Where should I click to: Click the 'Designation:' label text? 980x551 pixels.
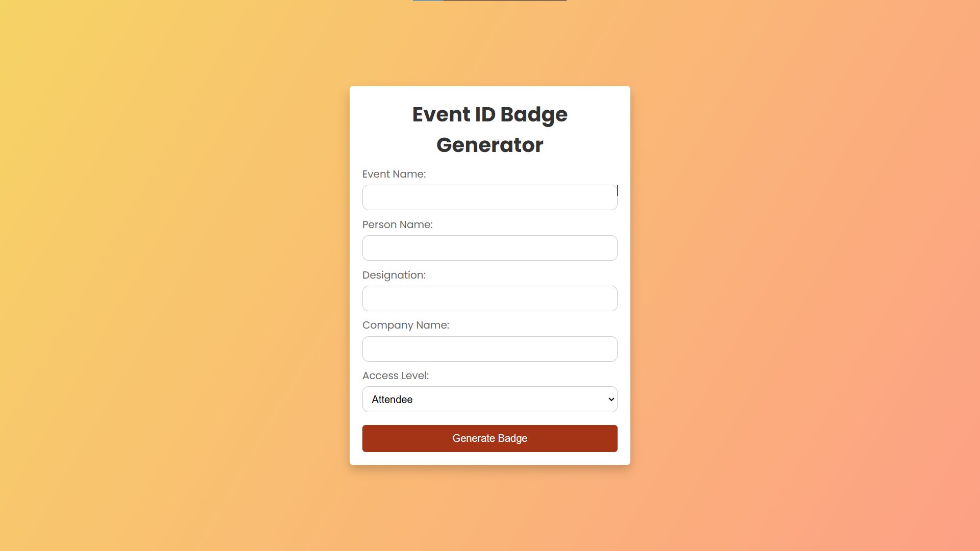(394, 275)
